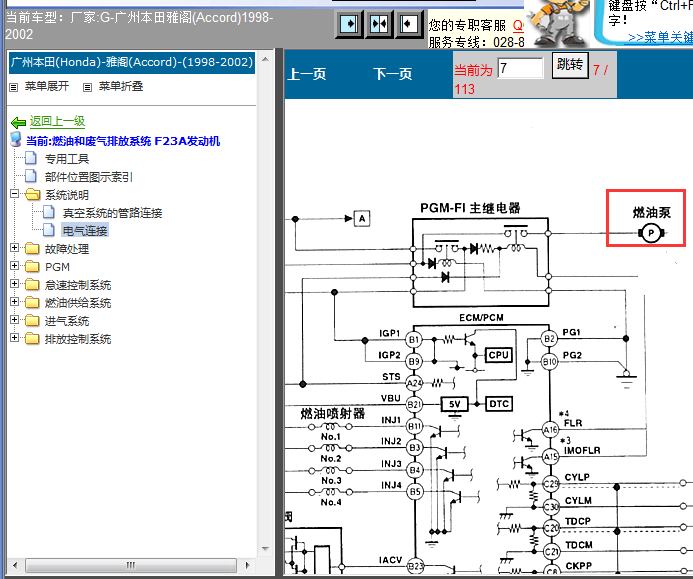Click the boxed A connector marker in diagram
Viewport: 693px width, 579px height.
click(362, 218)
